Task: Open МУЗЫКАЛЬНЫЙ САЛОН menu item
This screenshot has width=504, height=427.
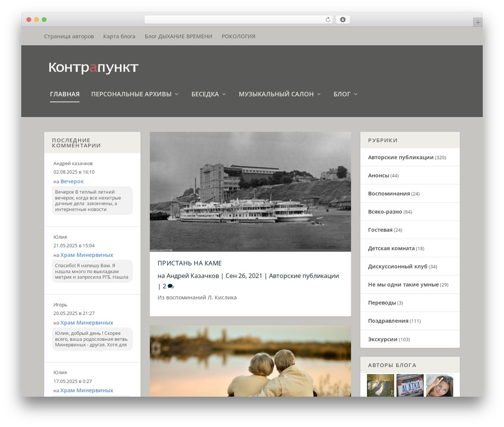Action: coord(276,94)
